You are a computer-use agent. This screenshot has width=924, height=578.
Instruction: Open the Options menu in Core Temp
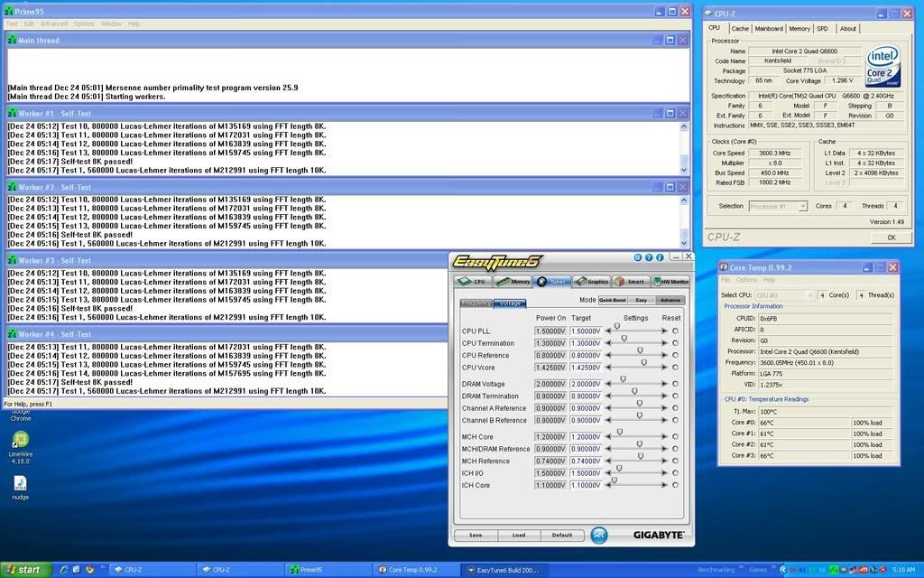tap(746, 280)
